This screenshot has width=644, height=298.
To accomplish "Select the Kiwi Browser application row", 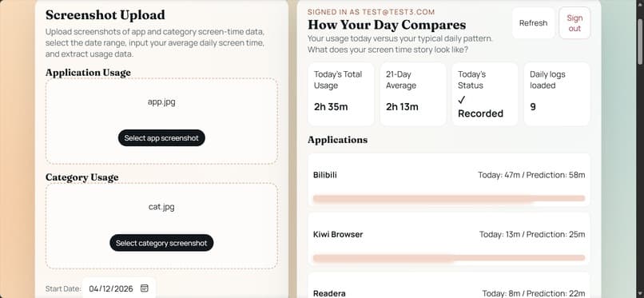I will click(449, 239).
